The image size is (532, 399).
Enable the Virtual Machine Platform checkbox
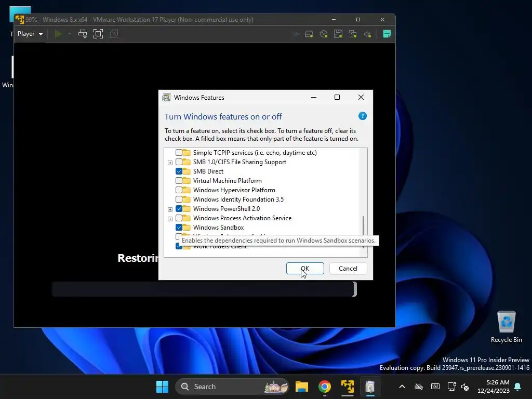(x=179, y=180)
